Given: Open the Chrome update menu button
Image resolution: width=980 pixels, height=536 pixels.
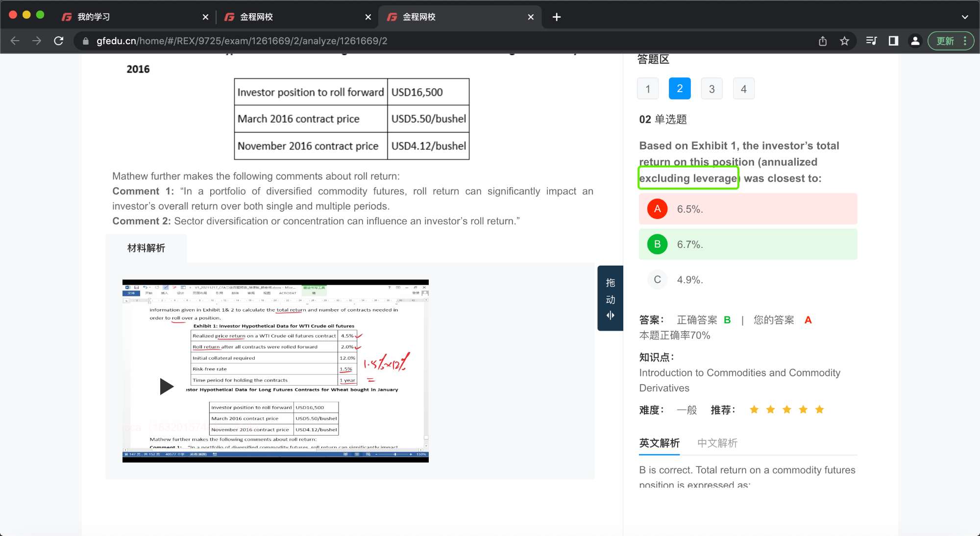Looking at the screenshot, I should click(951, 41).
